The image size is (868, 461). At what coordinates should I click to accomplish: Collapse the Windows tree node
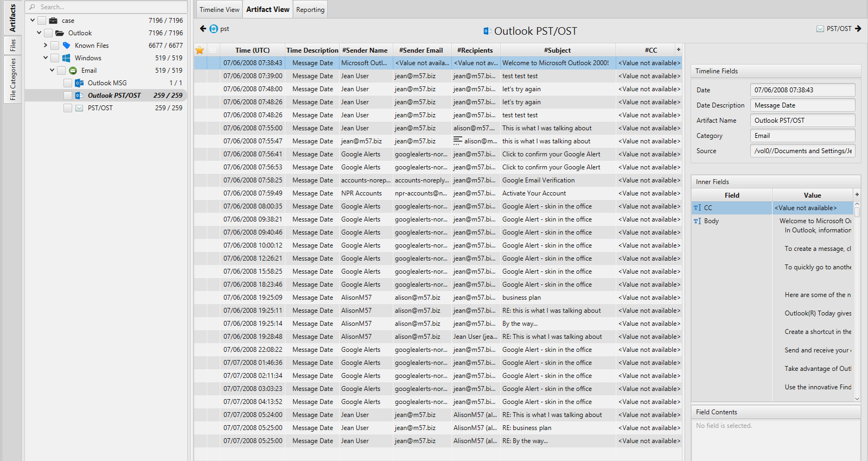(46, 58)
